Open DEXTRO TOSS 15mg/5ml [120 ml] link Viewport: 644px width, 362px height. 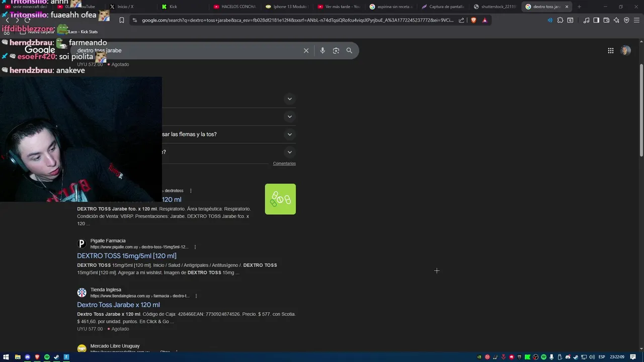point(127,256)
